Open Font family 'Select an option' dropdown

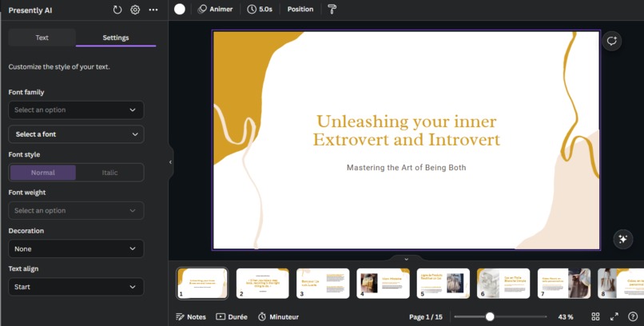click(76, 110)
